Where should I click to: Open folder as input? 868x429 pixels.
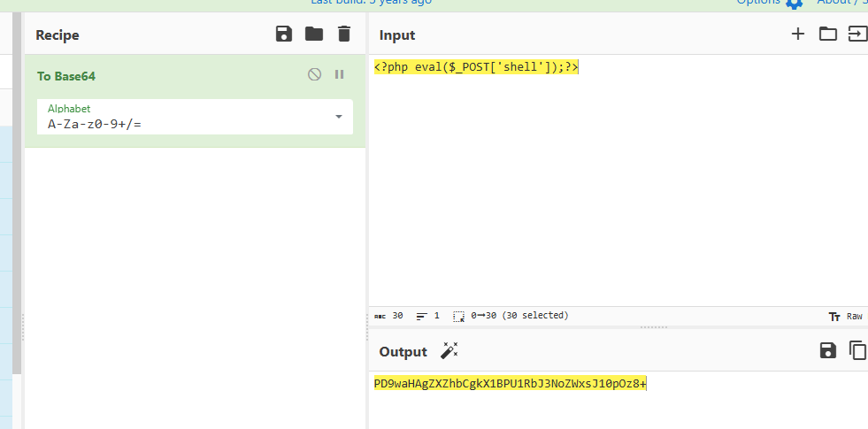827,34
